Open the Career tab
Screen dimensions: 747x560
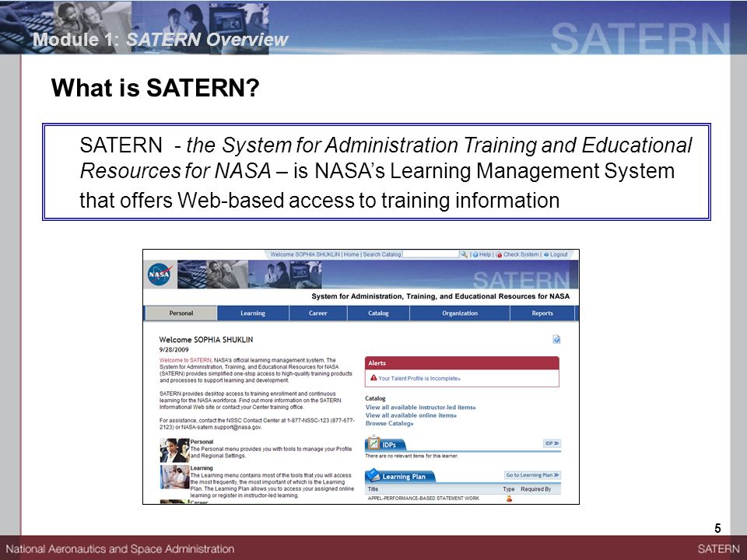317,313
